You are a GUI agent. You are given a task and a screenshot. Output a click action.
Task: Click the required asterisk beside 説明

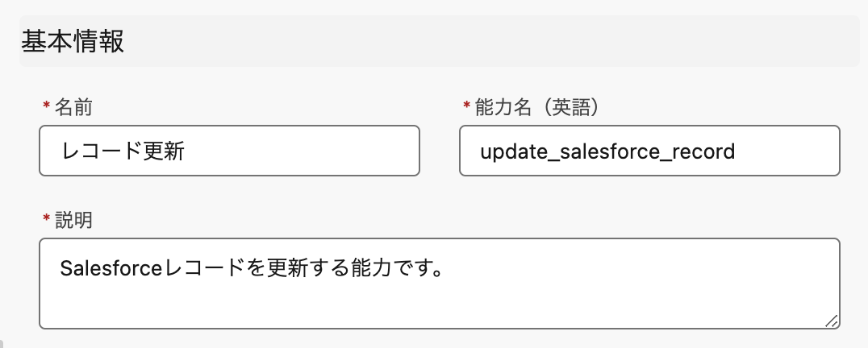[45, 220]
